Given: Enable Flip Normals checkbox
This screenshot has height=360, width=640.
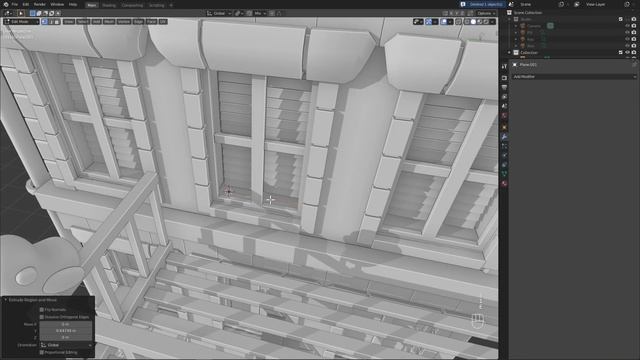Looking at the screenshot, I should tap(42, 310).
